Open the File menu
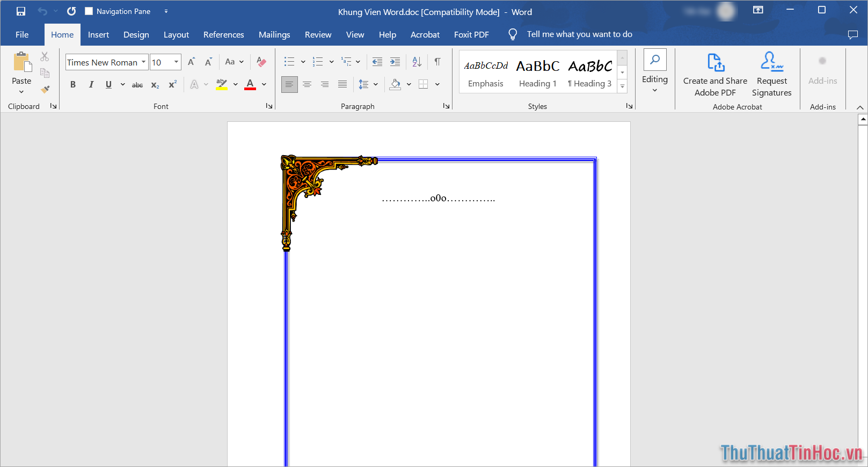868x467 pixels. coord(22,34)
